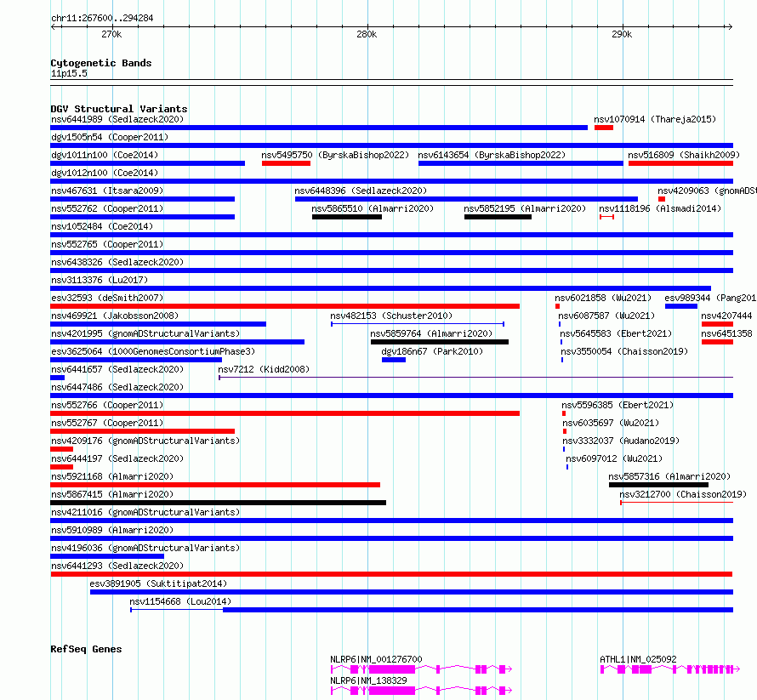Click nsv6447486 (Sedlazeck2020) label
757x700 pixels.
coord(117,387)
